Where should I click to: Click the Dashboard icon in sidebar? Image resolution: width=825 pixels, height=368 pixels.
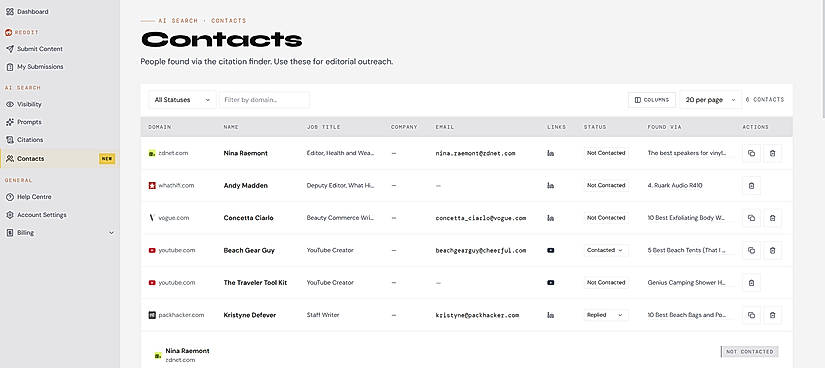tap(9, 12)
